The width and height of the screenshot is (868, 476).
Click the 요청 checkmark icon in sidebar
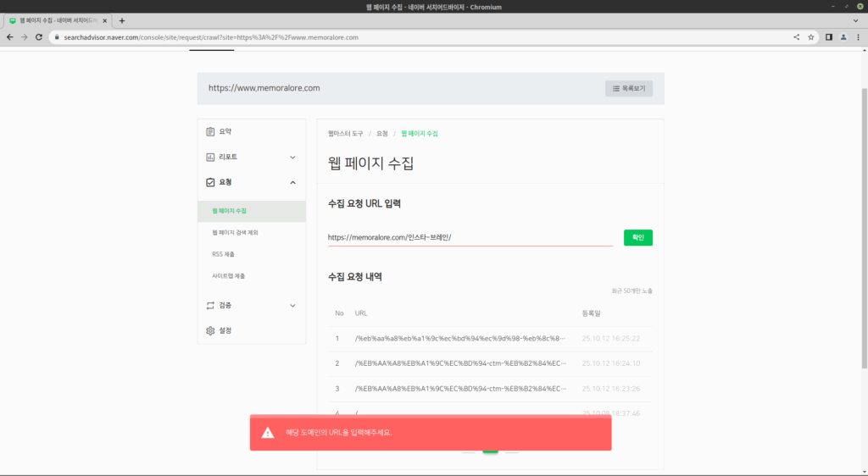pos(210,182)
